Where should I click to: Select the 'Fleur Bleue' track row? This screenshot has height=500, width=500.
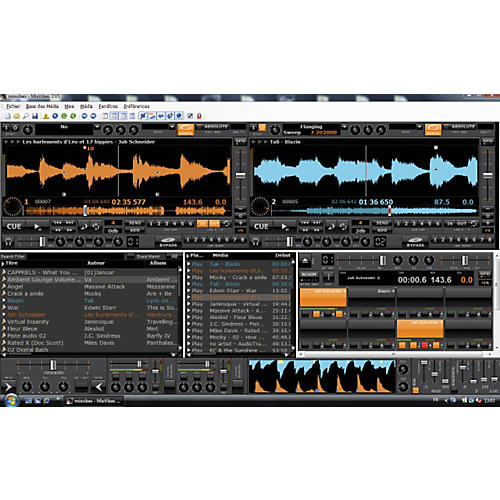pos(90,329)
